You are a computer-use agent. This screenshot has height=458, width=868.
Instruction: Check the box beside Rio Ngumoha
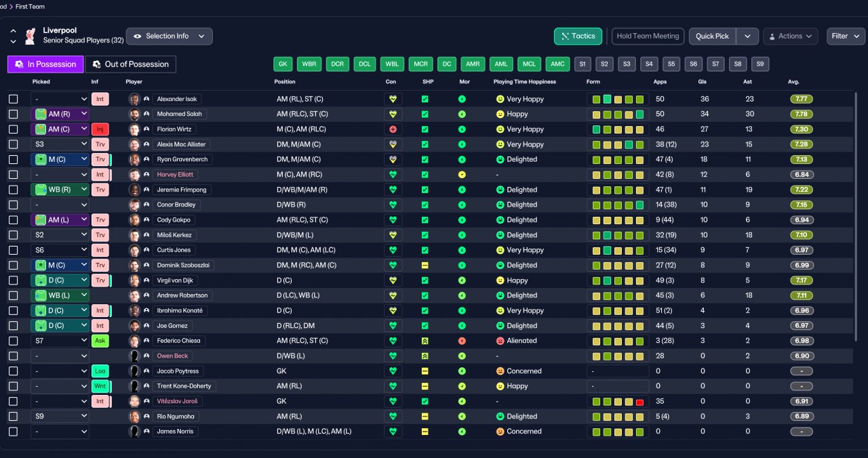pos(14,417)
